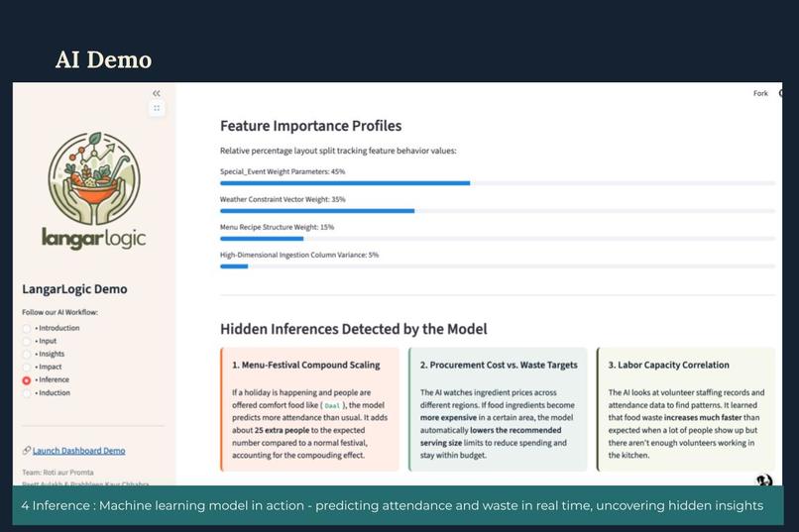Click the 'Weather Constraint Vector Weight: 35%' label
The width and height of the screenshot is (799, 532).
283,199
